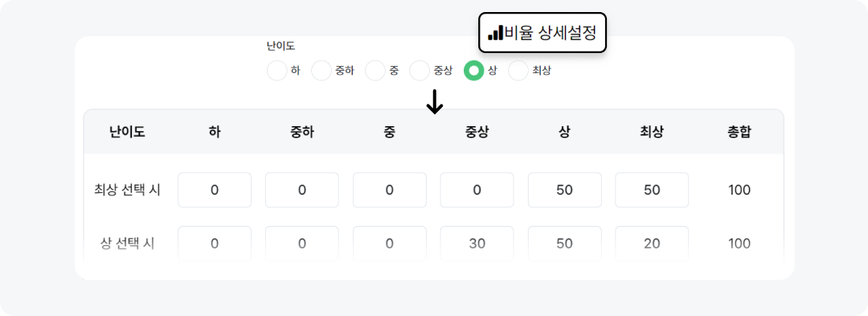868x316 pixels.
Task: Choose the 중 difficulty radio option
Action: point(375,71)
